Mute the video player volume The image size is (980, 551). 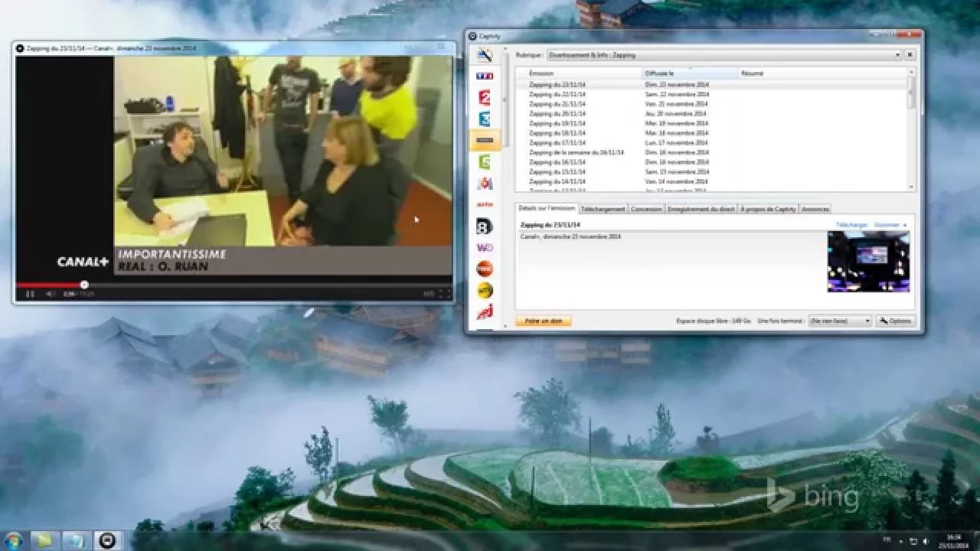(x=51, y=294)
